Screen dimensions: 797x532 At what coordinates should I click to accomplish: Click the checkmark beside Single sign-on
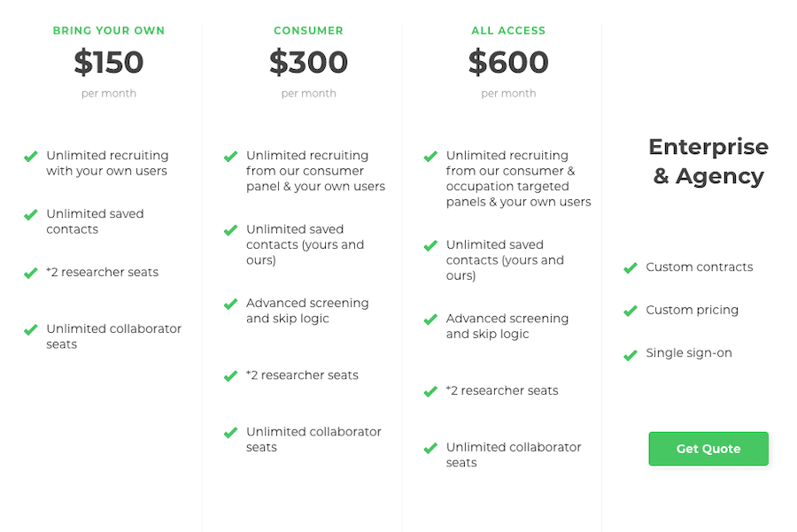[630, 353]
